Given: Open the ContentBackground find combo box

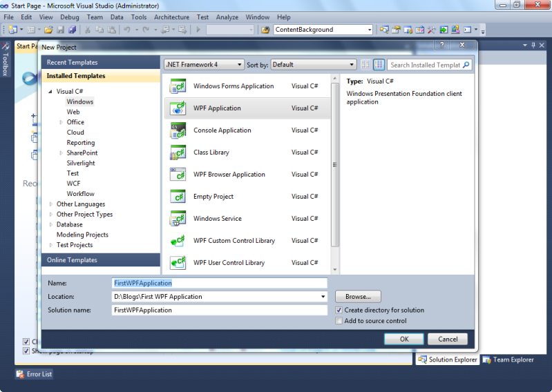Looking at the screenshot, I should click(323, 30).
